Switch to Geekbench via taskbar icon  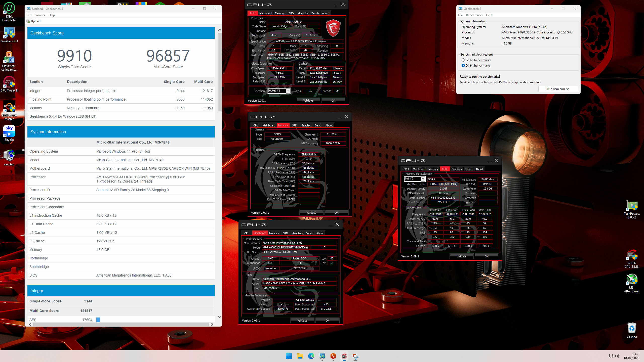pyautogui.click(x=322, y=356)
